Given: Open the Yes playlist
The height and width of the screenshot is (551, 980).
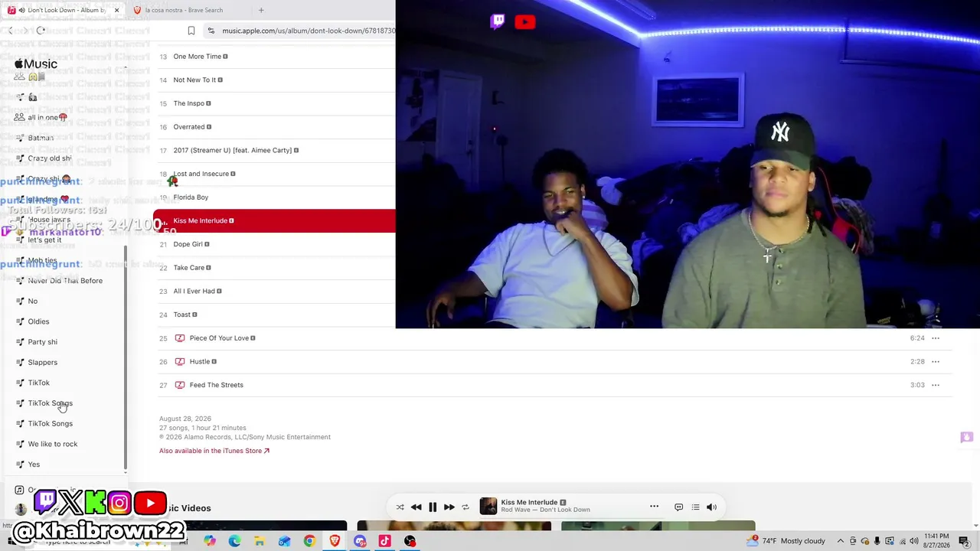Looking at the screenshot, I should pyautogui.click(x=34, y=465).
